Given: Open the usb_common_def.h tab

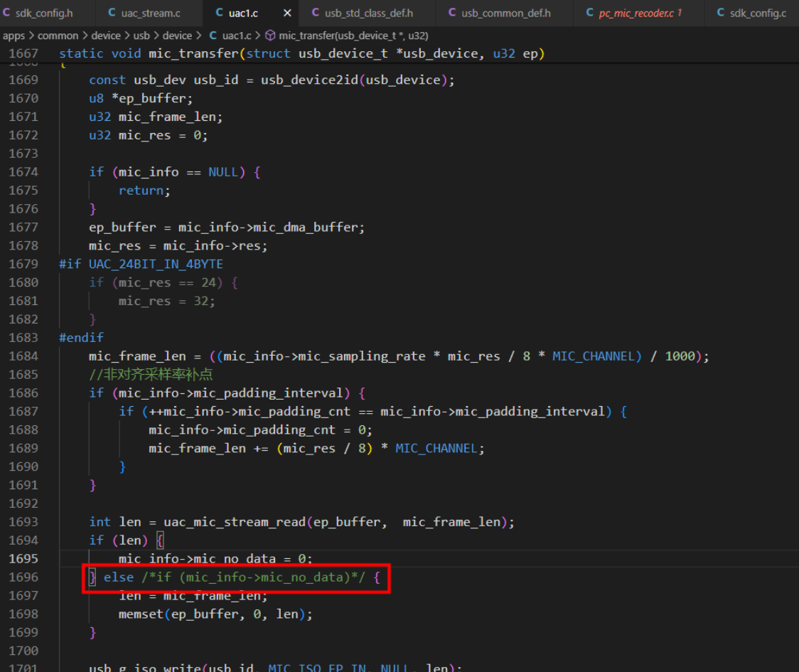Looking at the screenshot, I should pyautogui.click(x=500, y=13).
